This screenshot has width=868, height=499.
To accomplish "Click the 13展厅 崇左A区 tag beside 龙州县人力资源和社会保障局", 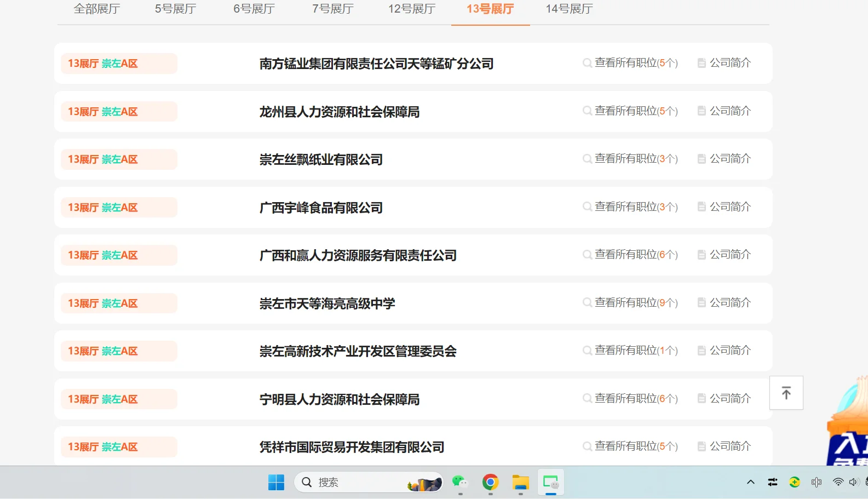I will pos(119,112).
